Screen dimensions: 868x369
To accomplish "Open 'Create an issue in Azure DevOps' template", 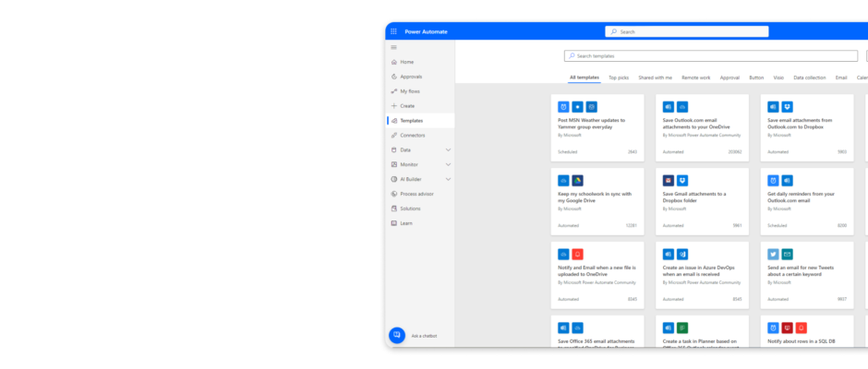I will tap(702, 275).
